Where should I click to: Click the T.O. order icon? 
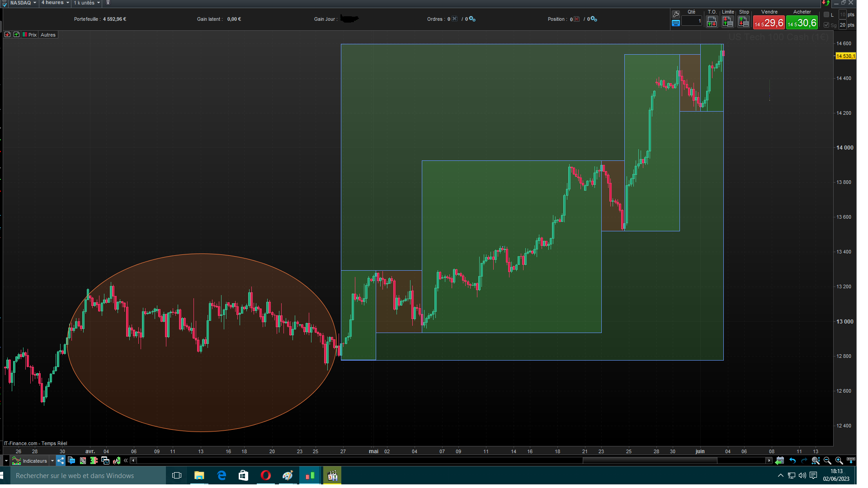(x=712, y=22)
